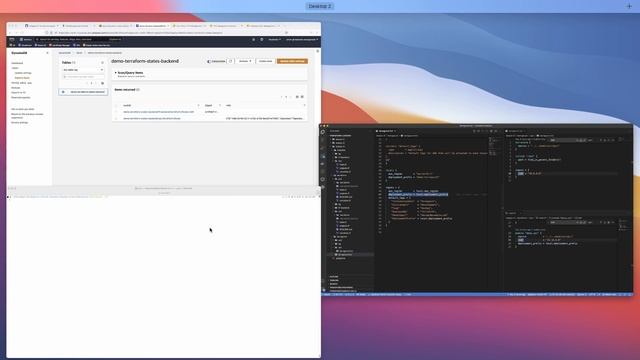Open the first LockID item link

coord(159,112)
